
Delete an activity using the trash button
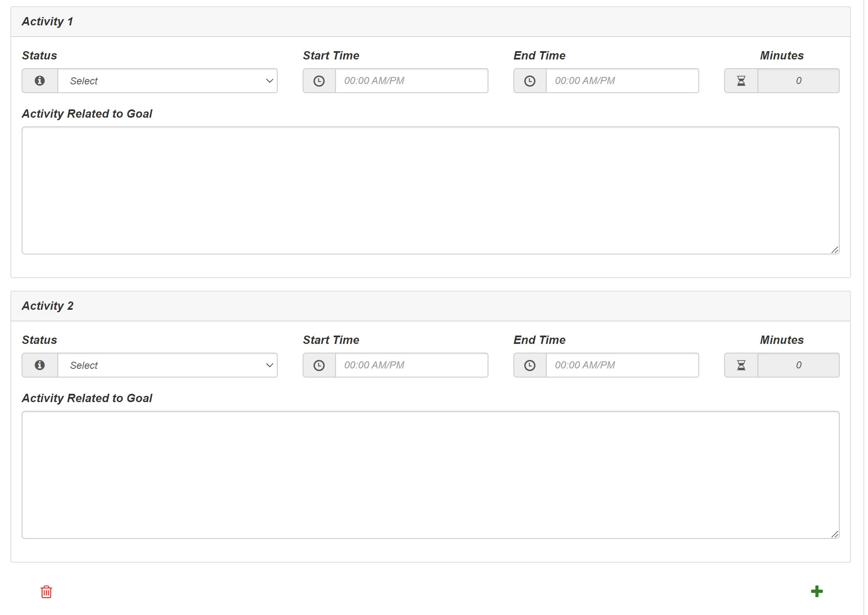click(x=46, y=591)
